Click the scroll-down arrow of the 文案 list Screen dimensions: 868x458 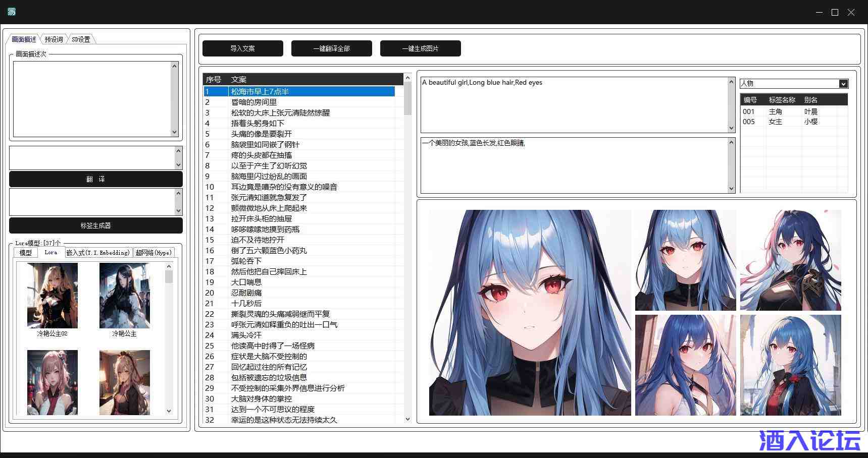coord(407,419)
